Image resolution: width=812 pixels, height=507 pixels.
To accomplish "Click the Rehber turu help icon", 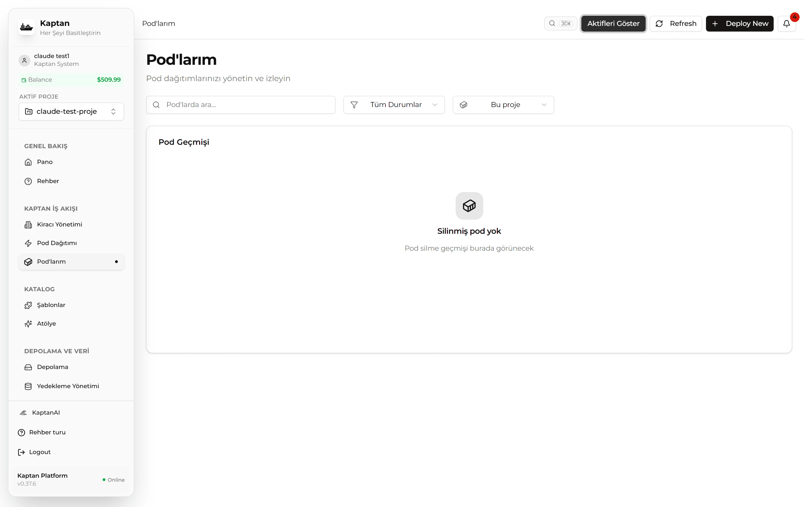I will 21,433.
